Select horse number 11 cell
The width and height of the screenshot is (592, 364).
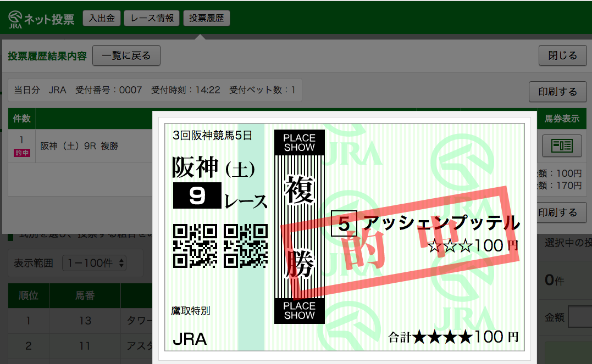point(85,346)
